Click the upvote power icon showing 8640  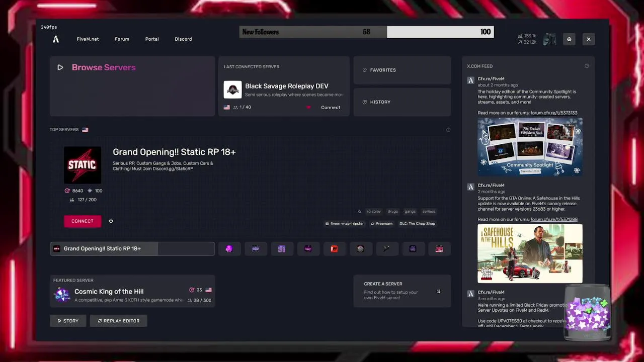click(67, 191)
